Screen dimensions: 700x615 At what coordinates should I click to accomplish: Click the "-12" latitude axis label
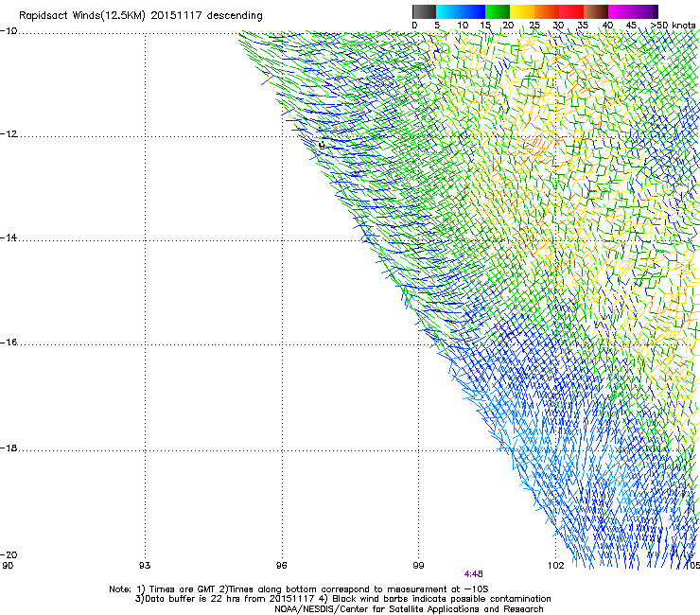[9, 134]
